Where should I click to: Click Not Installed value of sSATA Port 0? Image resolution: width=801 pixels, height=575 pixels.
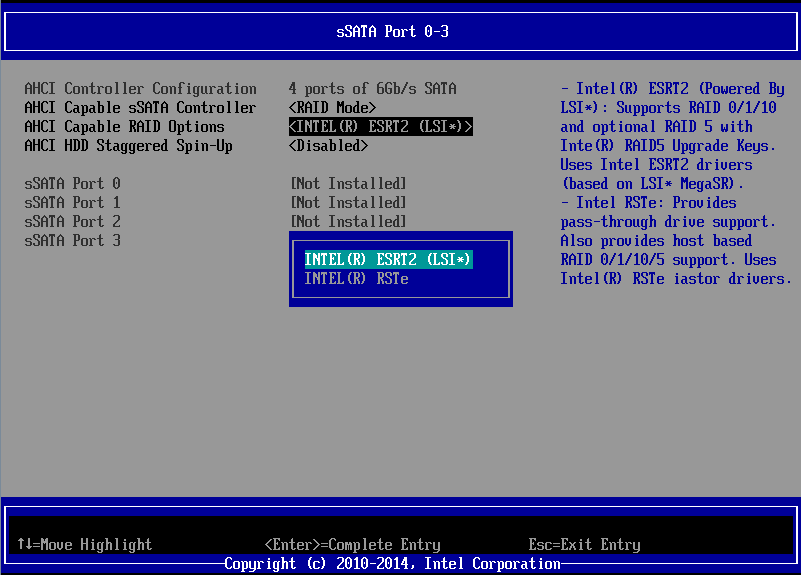[348, 184]
